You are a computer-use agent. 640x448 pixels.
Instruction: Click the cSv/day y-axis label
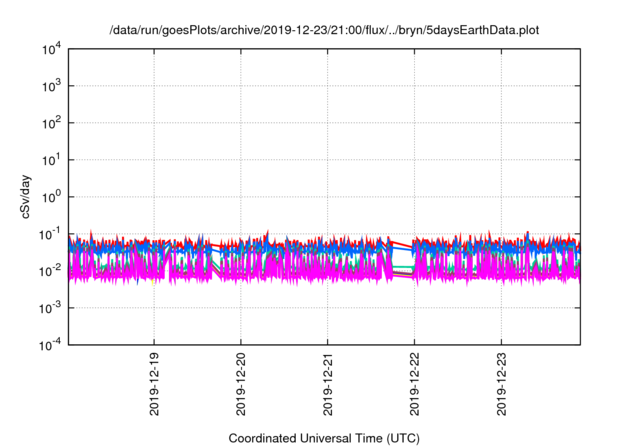click(x=26, y=197)
